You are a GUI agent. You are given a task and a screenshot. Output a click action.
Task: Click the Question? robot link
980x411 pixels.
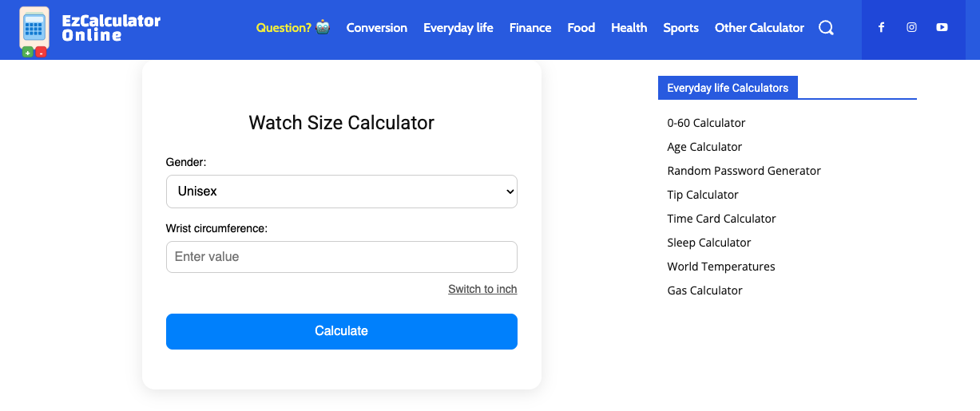tap(293, 28)
